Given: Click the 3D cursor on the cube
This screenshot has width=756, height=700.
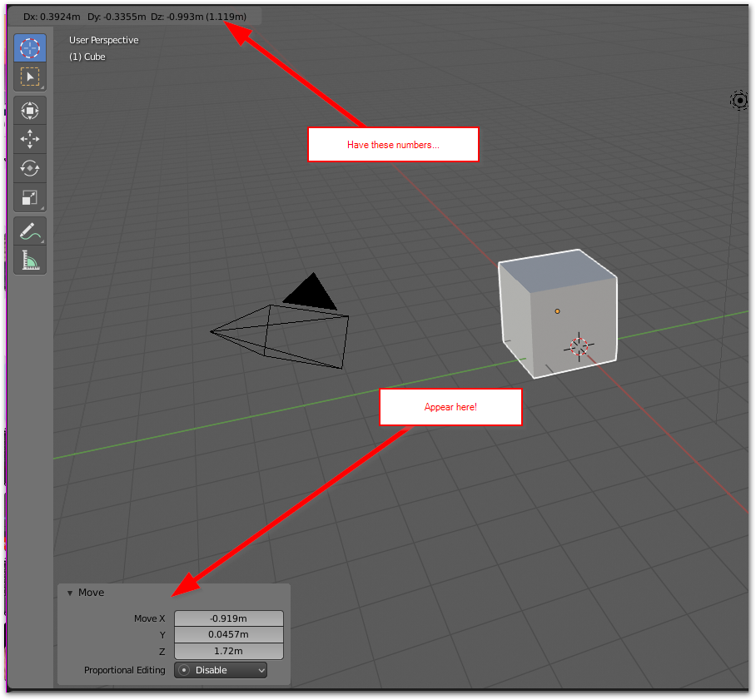Looking at the screenshot, I should click(x=579, y=346).
